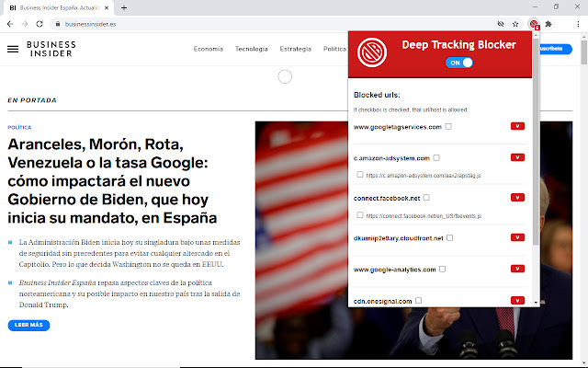Open the Estrategia menu item

[x=296, y=49]
